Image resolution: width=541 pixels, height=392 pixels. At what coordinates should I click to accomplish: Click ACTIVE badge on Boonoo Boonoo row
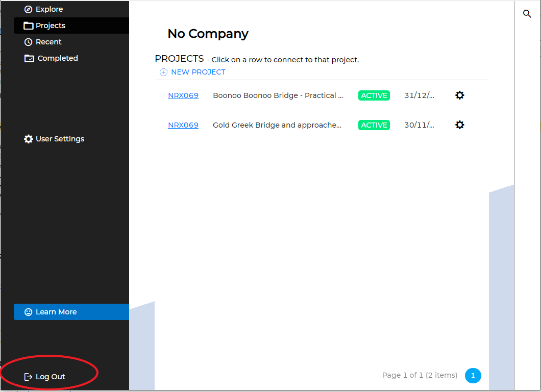[374, 95]
